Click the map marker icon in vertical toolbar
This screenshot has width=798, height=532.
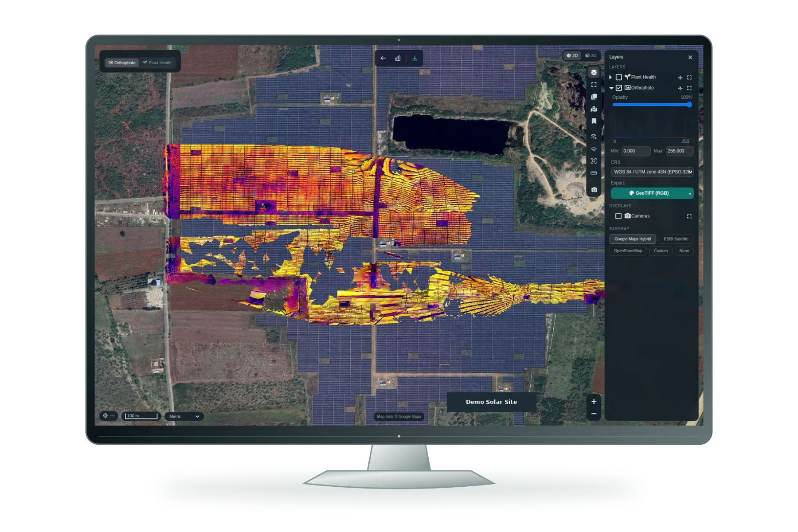click(594, 109)
